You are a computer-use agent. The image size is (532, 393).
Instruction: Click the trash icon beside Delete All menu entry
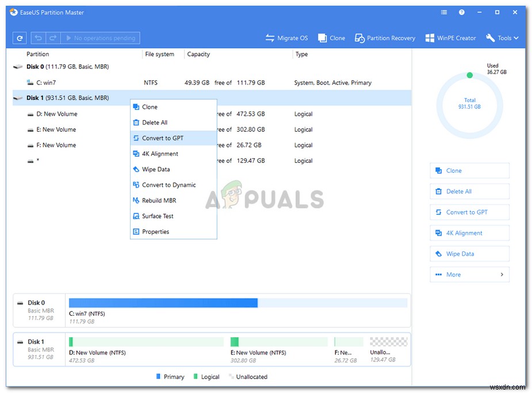pyautogui.click(x=136, y=123)
